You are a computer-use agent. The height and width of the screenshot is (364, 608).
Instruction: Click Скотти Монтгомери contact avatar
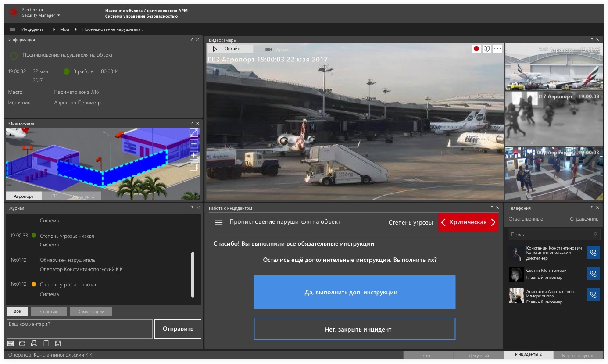(516, 274)
